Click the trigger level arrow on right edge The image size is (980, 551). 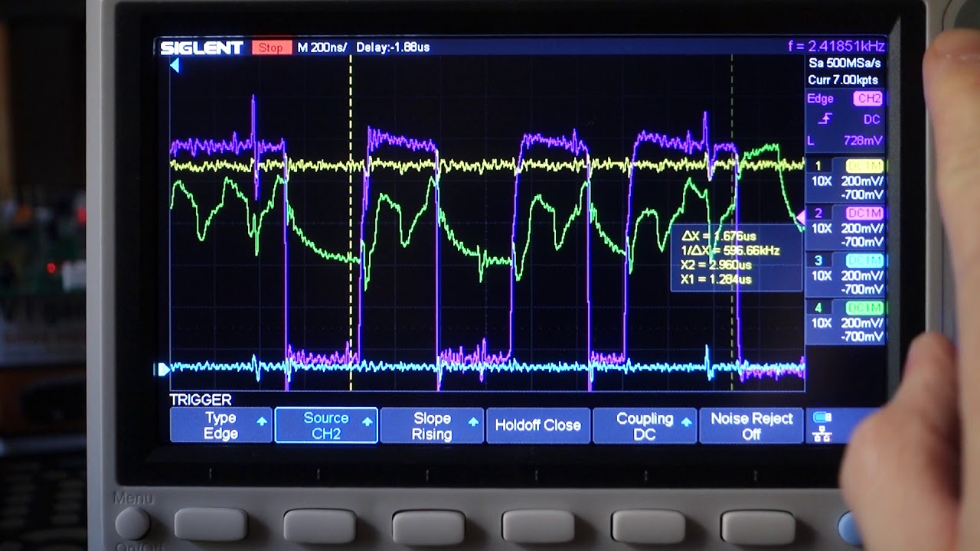[x=801, y=218]
